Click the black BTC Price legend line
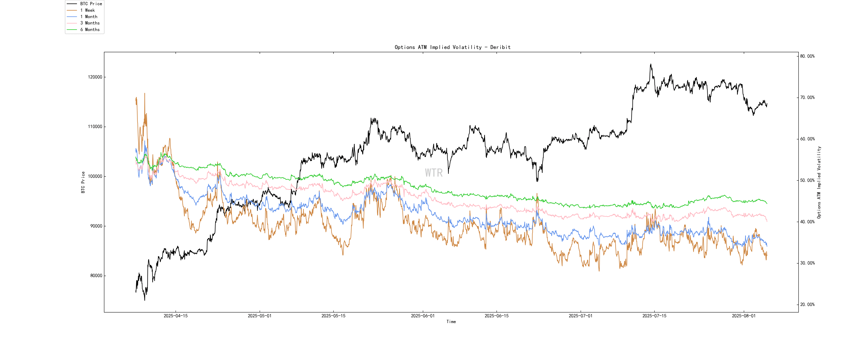 click(x=72, y=4)
